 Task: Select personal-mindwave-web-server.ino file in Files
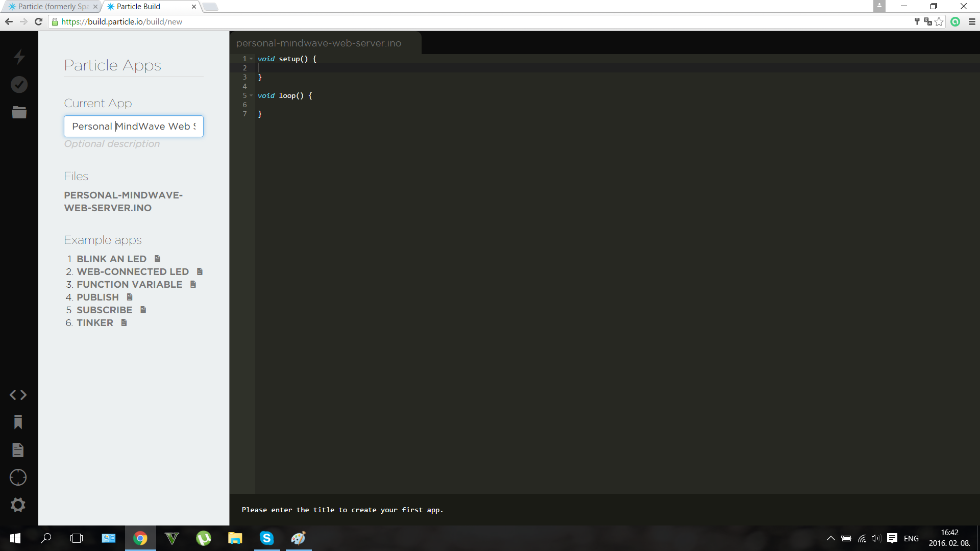click(123, 202)
